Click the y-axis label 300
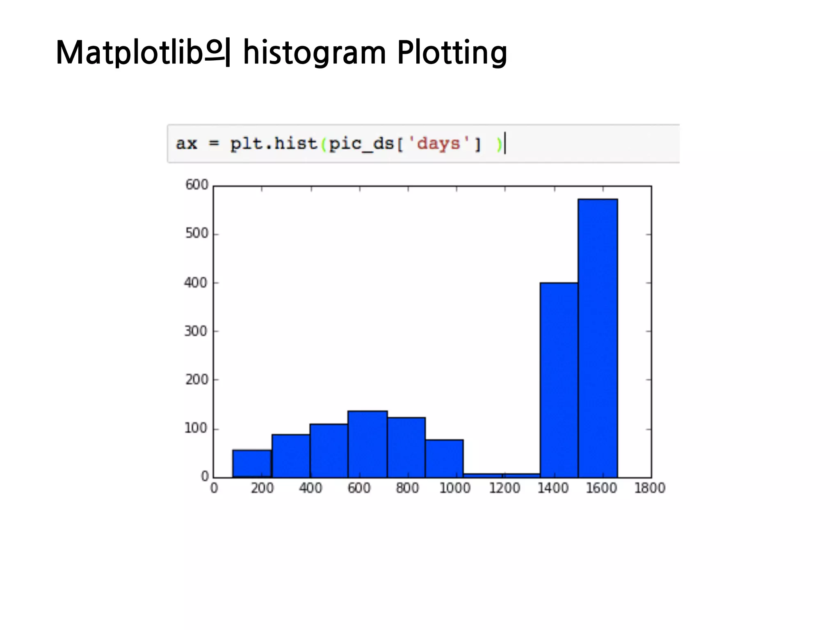 [196, 331]
